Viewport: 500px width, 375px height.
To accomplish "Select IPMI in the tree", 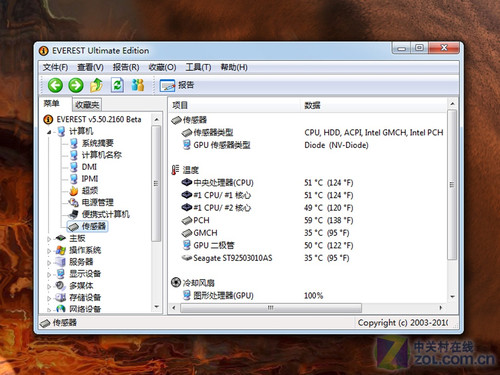I will 90,179.
